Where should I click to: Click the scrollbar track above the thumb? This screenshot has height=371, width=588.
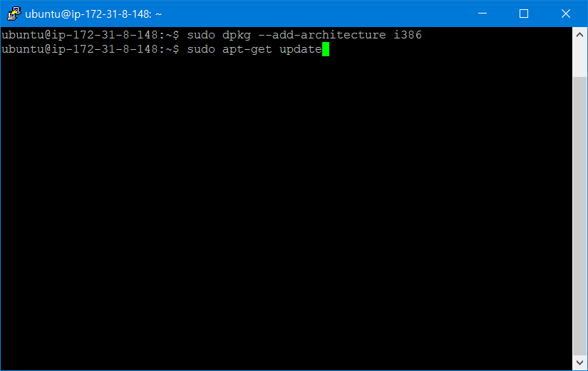click(579, 59)
